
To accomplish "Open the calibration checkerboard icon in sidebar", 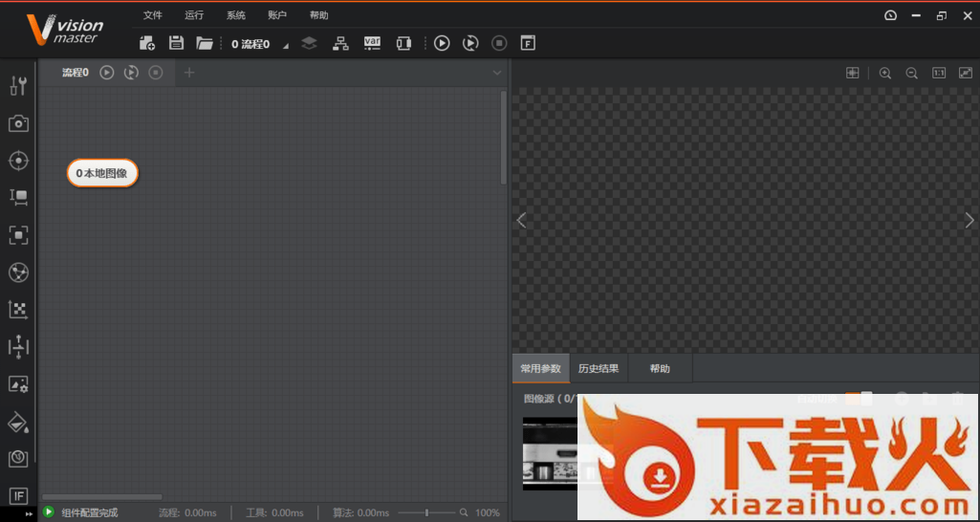I will (18, 310).
